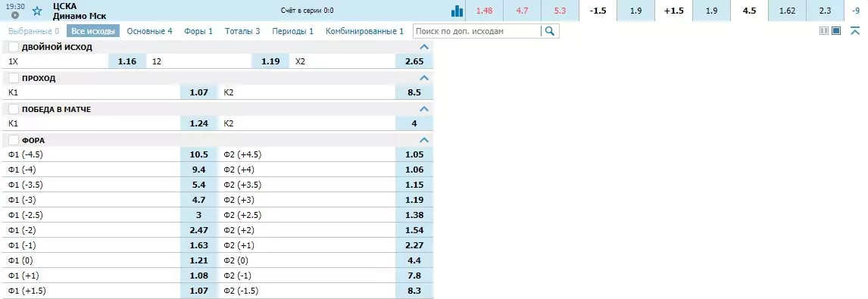868x299 pixels.
Task: Select the Все исходы tab
Action: pyautogui.click(x=93, y=31)
